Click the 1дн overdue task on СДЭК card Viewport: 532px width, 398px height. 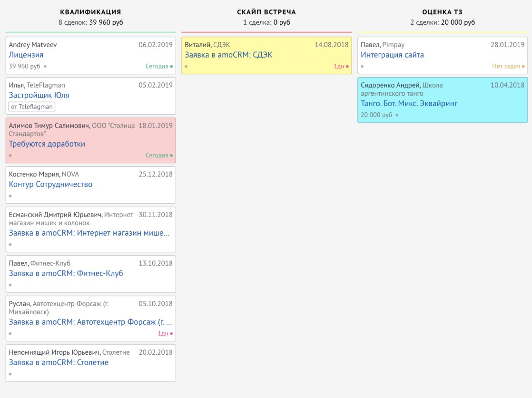tap(341, 66)
